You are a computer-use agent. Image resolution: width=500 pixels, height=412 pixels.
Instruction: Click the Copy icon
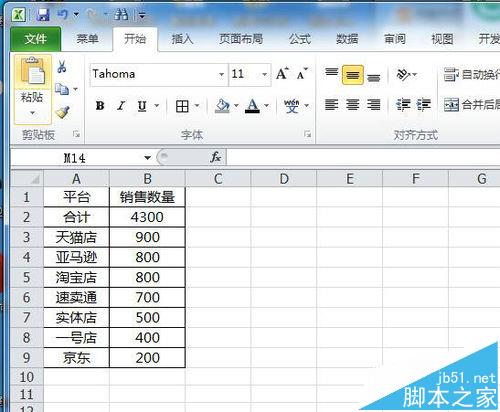pyautogui.click(x=62, y=89)
